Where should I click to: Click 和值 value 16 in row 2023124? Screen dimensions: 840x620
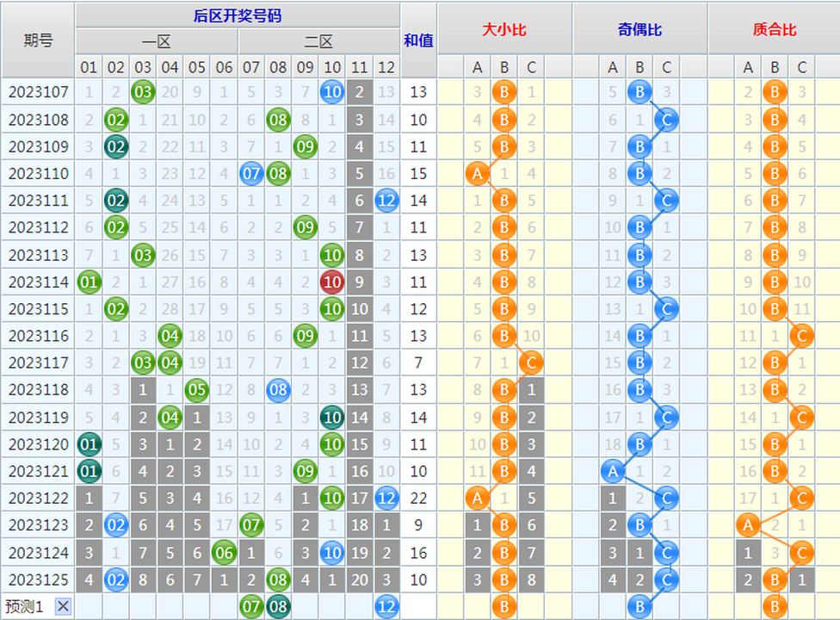pos(418,553)
